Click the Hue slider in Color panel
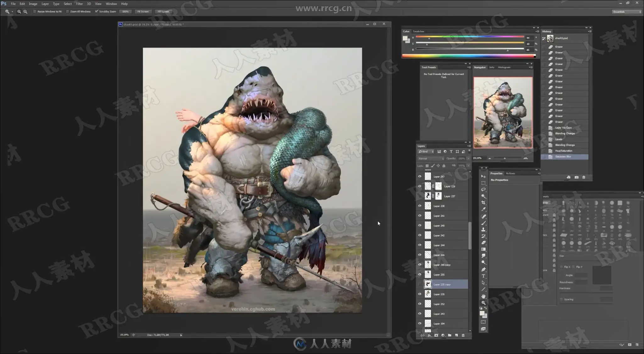This screenshot has height=354, width=644. pyautogui.click(x=469, y=37)
